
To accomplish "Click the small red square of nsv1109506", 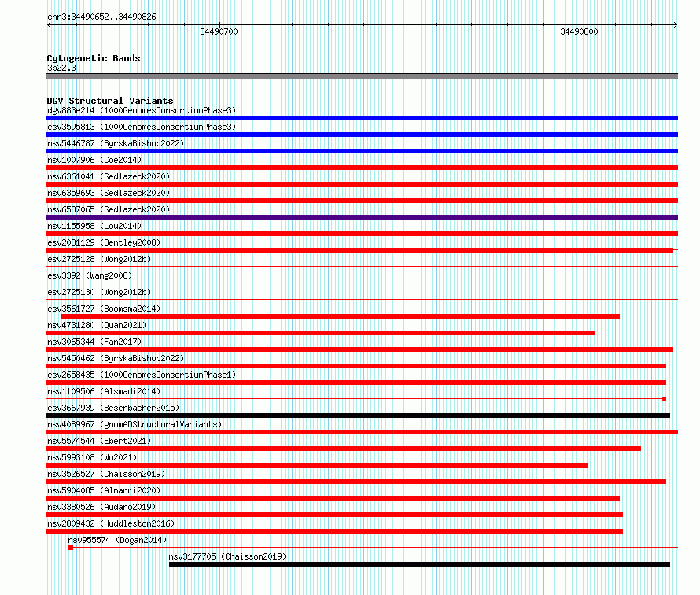I will tap(665, 399).
